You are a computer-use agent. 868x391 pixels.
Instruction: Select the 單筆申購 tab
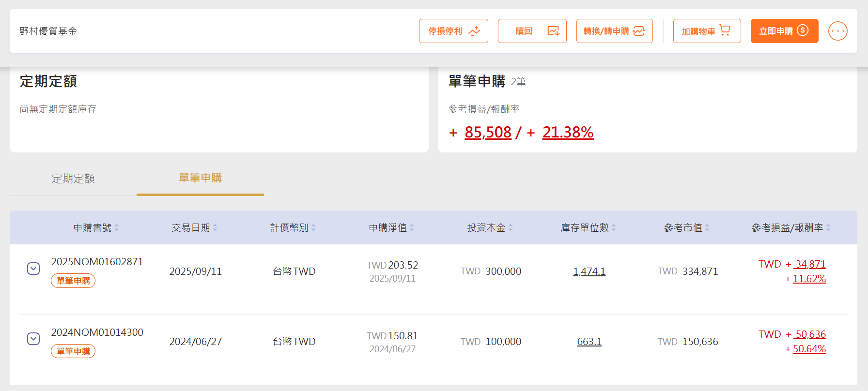click(x=200, y=178)
